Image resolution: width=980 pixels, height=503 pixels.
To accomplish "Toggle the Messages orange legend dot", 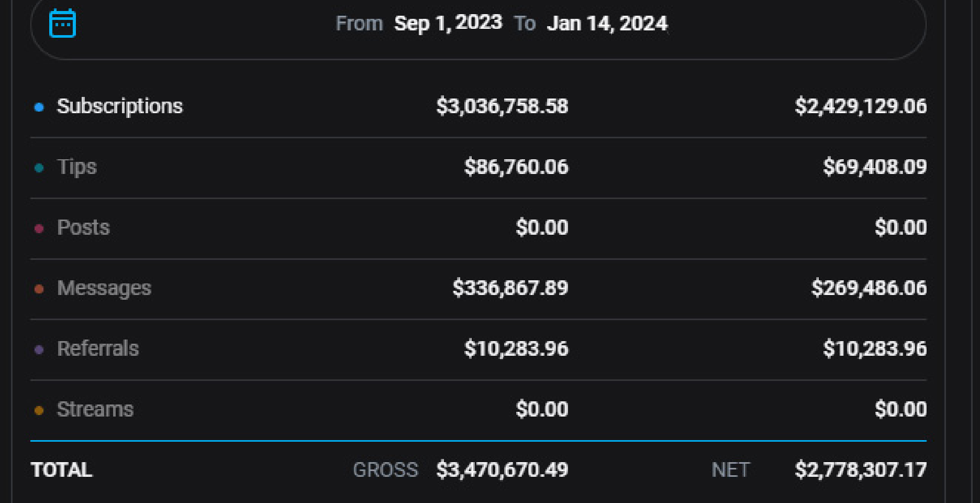I will coord(39,289).
